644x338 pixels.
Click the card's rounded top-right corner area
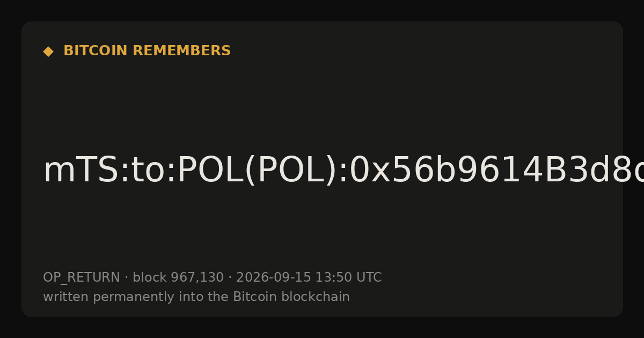(x=614, y=30)
